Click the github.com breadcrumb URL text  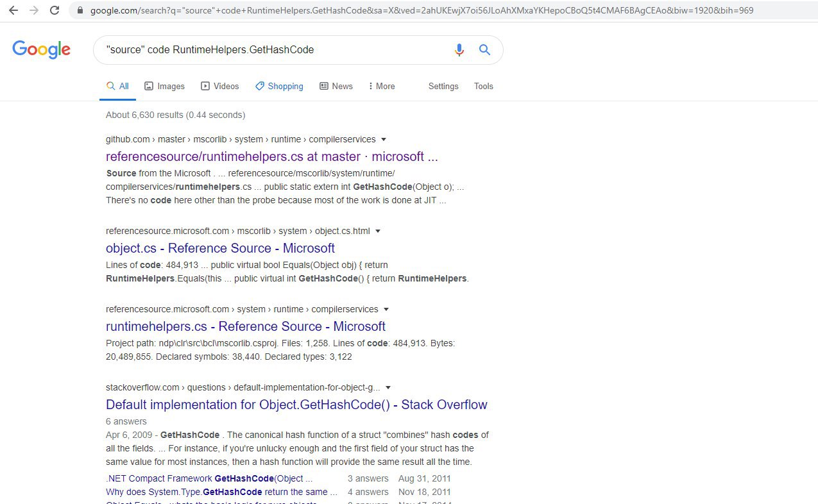[x=242, y=139]
